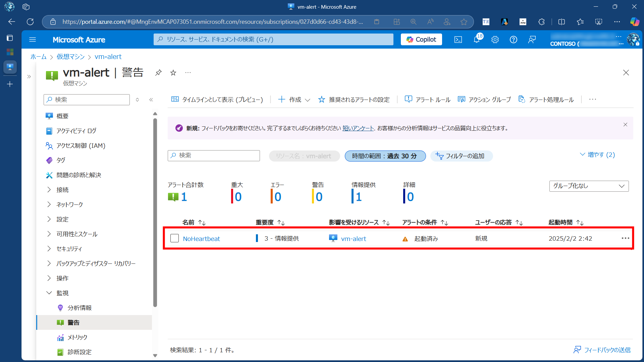Click the 時間の範囲 filter pill
The width and height of the screenshot is (644, 362).
click(385, 156)
